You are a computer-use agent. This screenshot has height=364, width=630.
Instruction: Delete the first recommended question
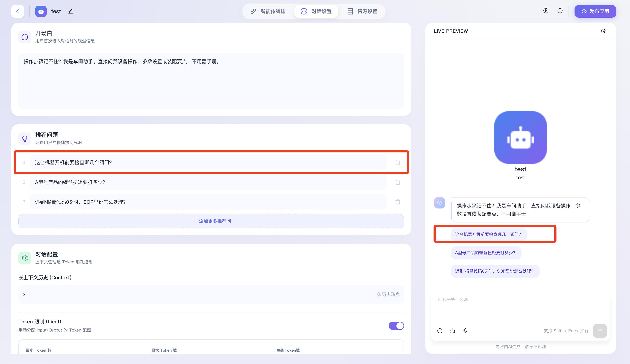pos(398,162)
